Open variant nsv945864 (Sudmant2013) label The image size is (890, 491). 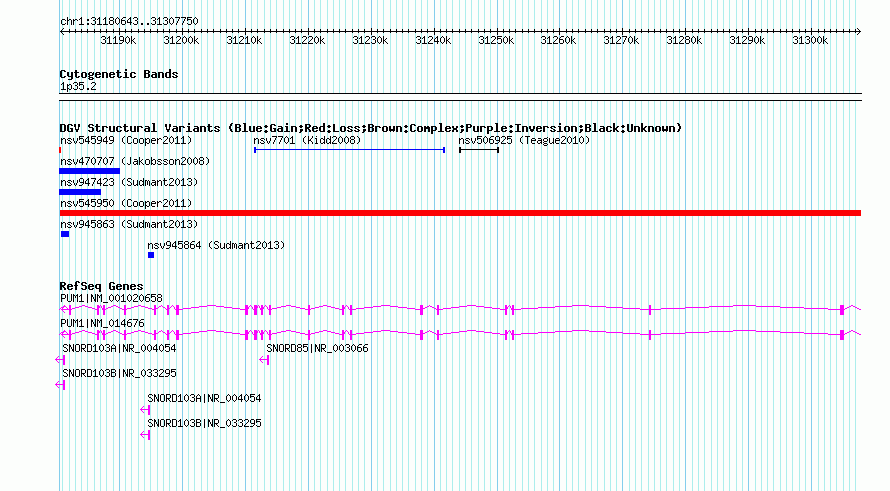(216, 245)
